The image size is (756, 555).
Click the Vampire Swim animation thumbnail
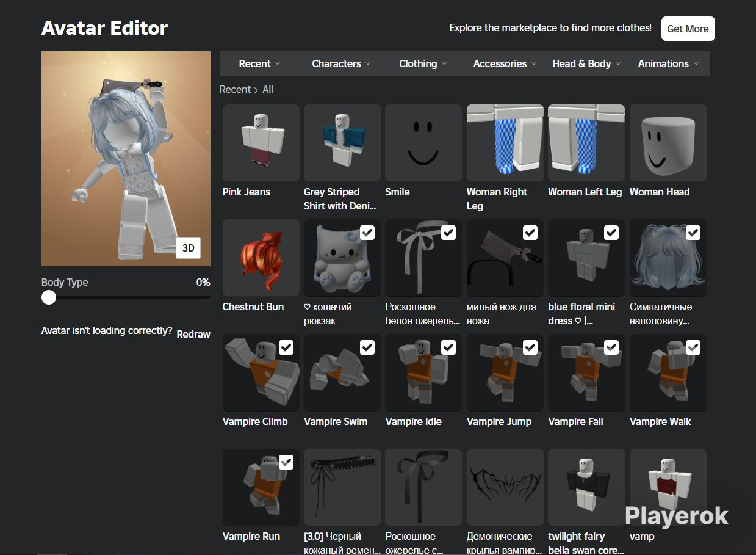[x=342, y=372]
